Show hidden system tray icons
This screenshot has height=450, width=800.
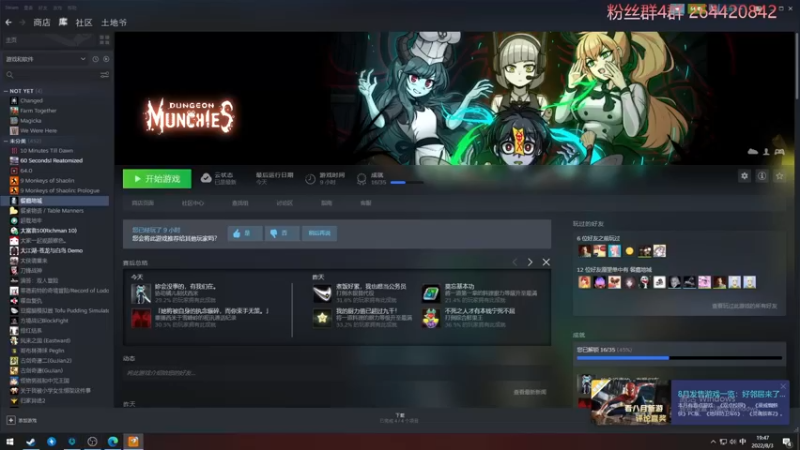click(713, 442)
